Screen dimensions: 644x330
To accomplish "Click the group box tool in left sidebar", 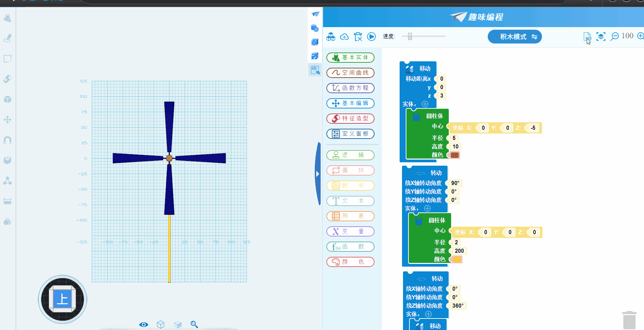I will [7, 160].
